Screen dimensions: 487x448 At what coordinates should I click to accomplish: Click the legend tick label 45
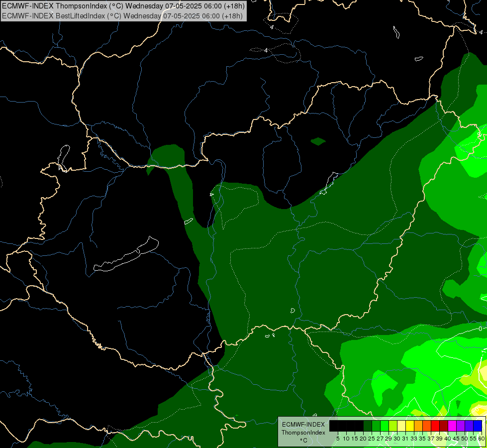point(456,439)
